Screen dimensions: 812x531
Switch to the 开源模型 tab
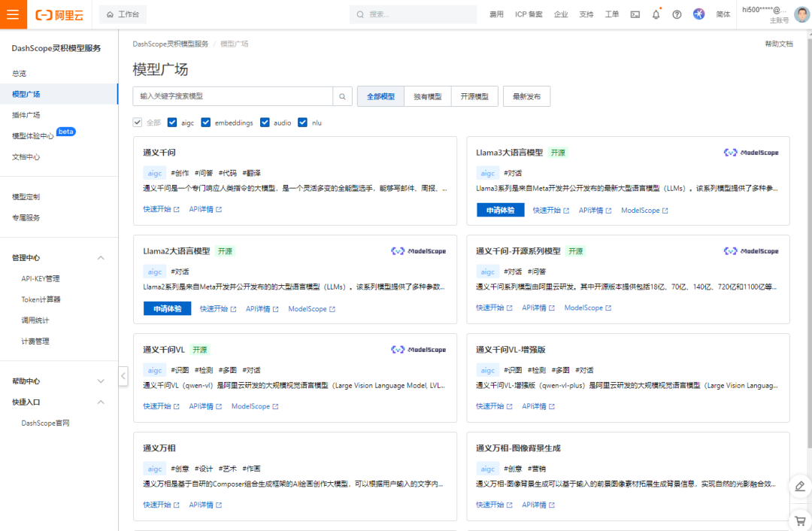tap(474, 96)
